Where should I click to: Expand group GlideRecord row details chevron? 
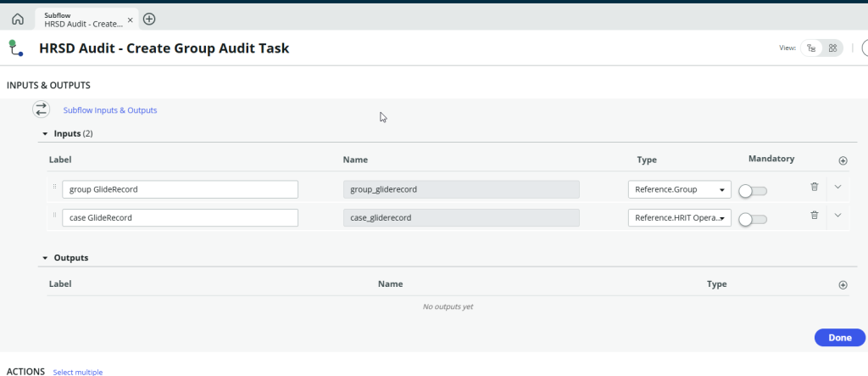click(837, 187)
